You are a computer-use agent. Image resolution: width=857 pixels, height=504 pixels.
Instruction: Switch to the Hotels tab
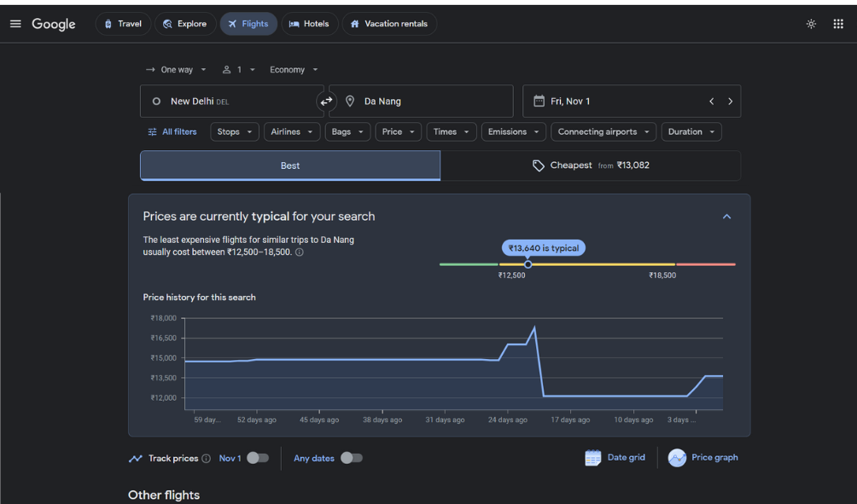click(309, 24)
